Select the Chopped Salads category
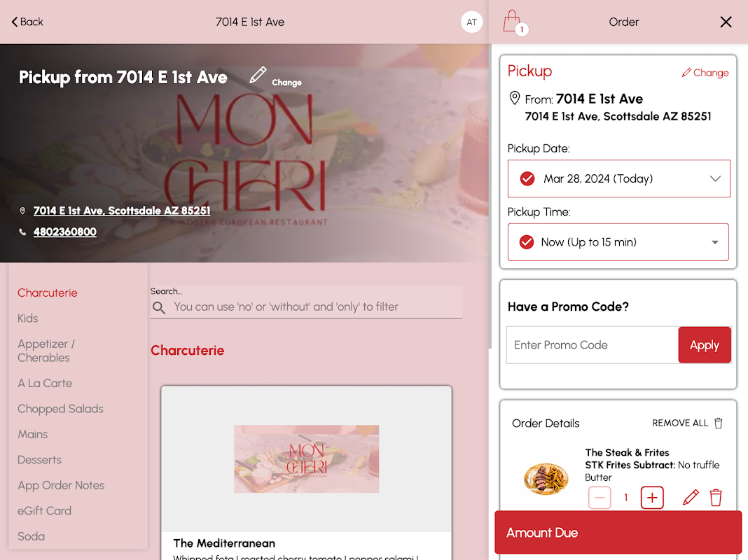The image size is (748, 560). [x=61, y=409]
